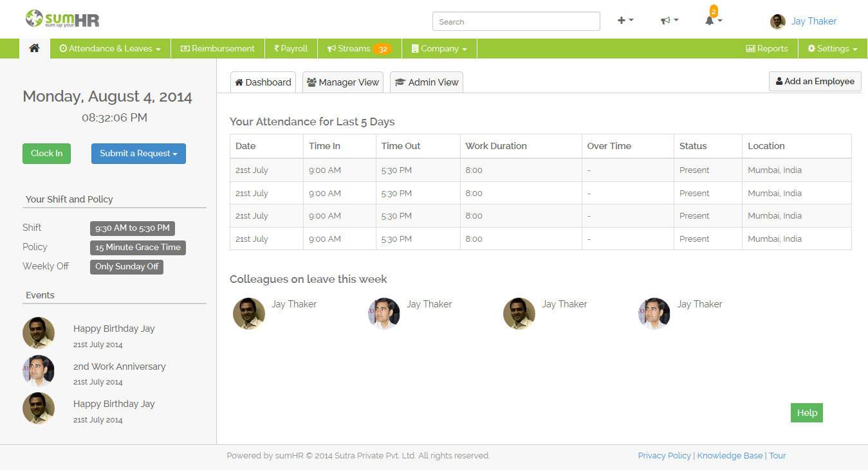Screen dimensions: 868x470
Task: Click the Date column header
Action: coord(266,146)
